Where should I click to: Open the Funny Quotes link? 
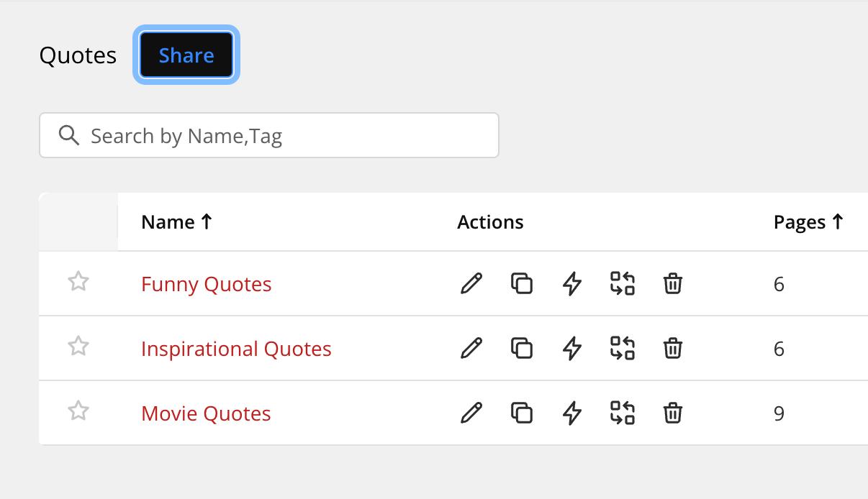click(x=207, y=284)
